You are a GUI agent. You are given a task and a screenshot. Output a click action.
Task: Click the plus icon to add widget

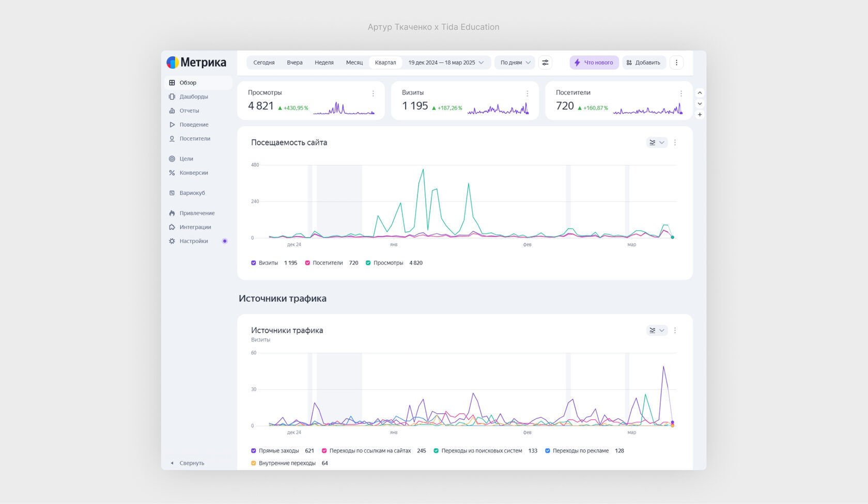(x=700, y=115)
